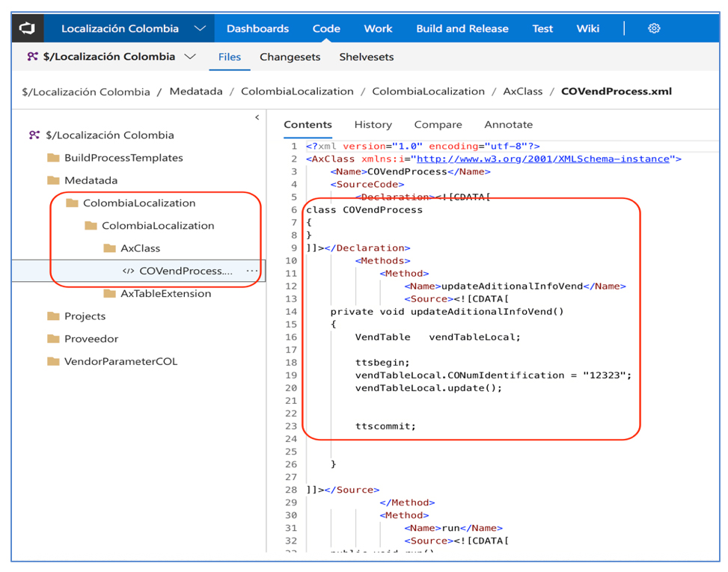
Task: Select the Annotate tab
Action: (508, 125)
